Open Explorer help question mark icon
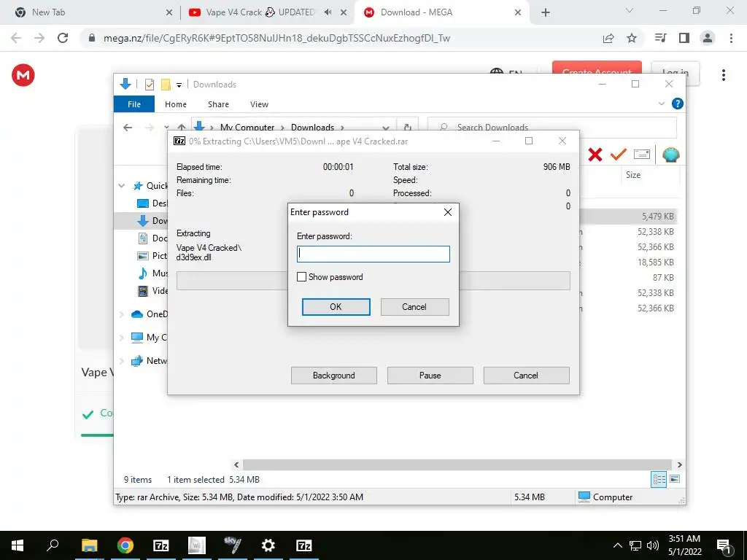The image size is (747, 560). tap(677, 104)
